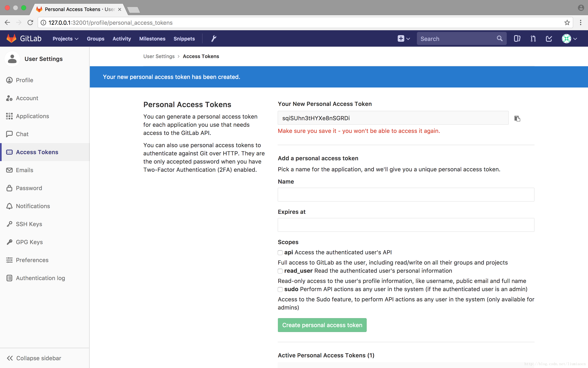Click the GPG Keys key icon
Viewport: 588px width, 368px height.
(9, 242)
